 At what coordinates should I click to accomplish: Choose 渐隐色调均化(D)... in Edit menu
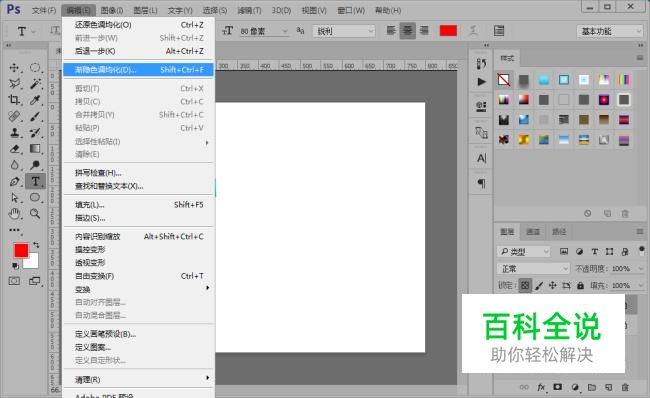(138, 70)
